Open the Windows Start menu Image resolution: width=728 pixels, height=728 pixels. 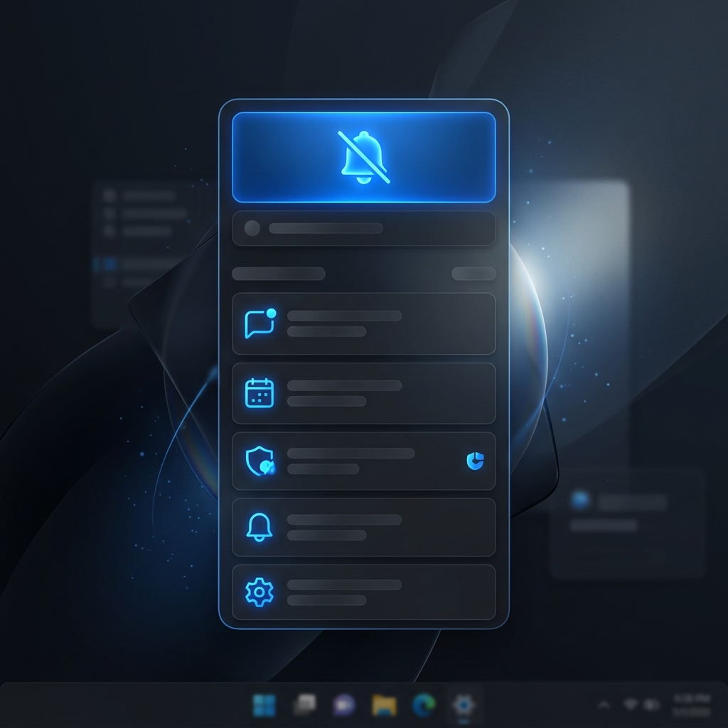pyautogui.click(x=264, y=705)
